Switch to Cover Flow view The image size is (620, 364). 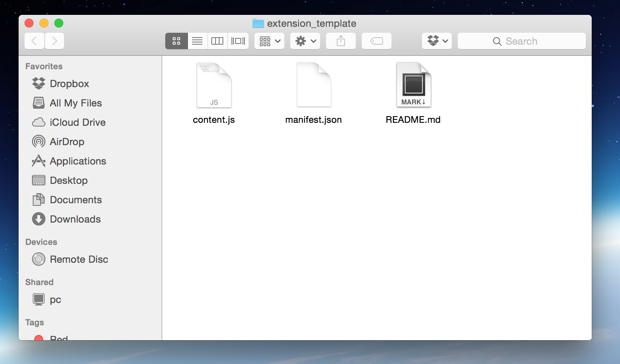238,41
